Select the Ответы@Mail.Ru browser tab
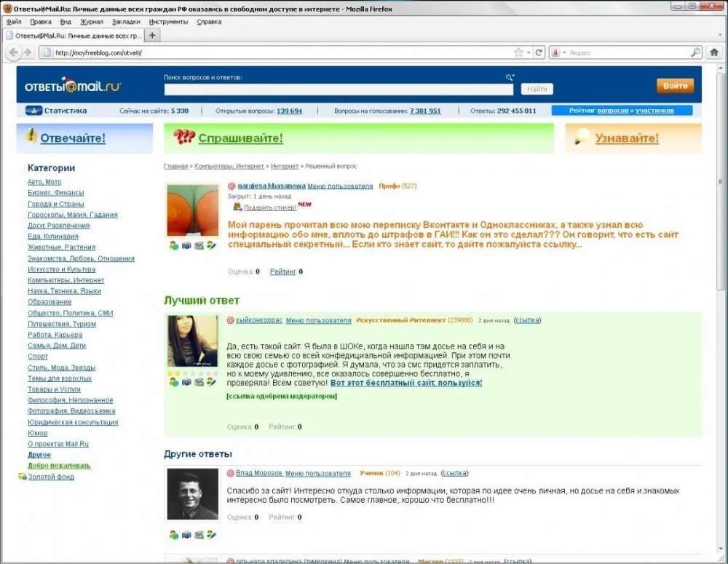 (74, 36)
